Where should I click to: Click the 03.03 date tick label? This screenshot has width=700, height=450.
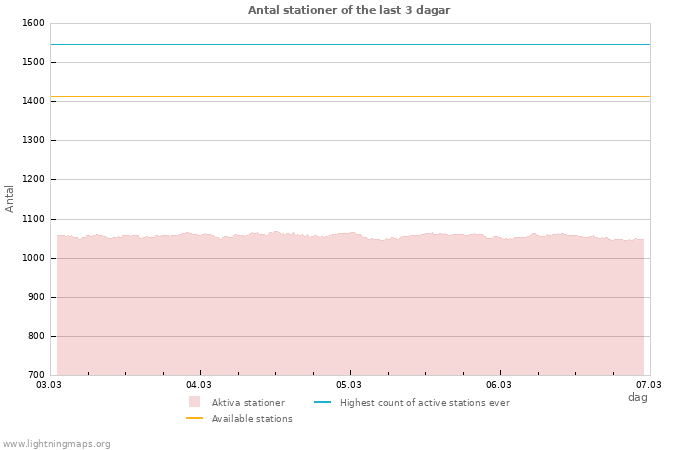point(49,385)
